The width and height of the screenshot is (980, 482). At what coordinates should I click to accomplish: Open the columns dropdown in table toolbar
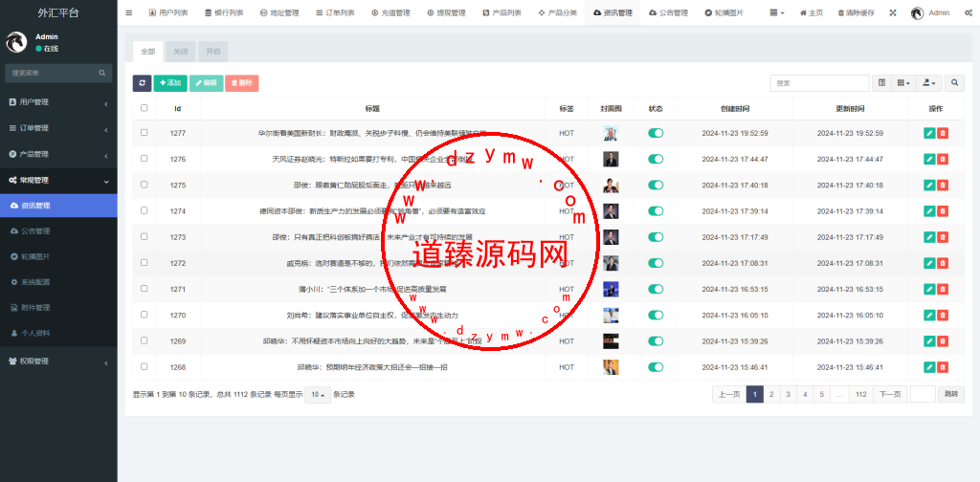[x=903, y=83]
